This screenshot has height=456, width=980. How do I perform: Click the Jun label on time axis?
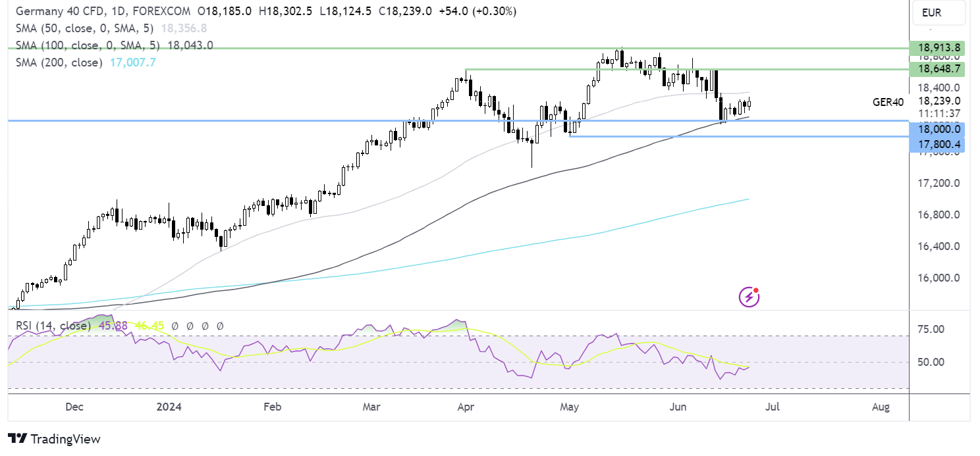tap(678, 407)
